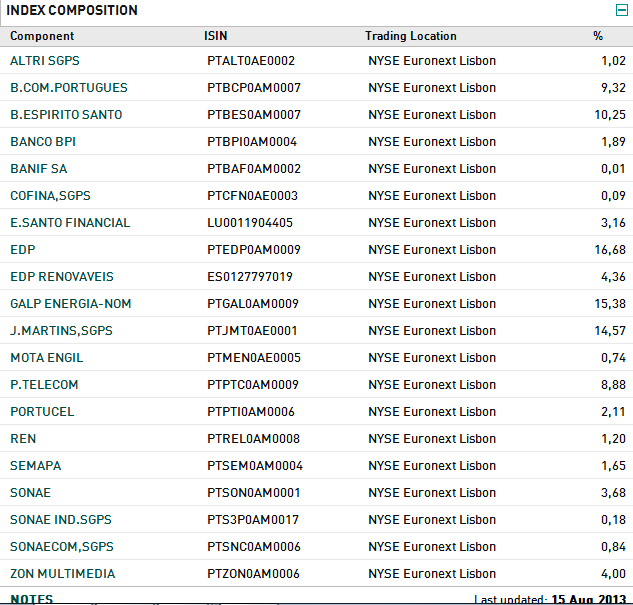Open the E.SANTO FINANCIAL component link
633x605 pixels.
click(x=70, y=223)
